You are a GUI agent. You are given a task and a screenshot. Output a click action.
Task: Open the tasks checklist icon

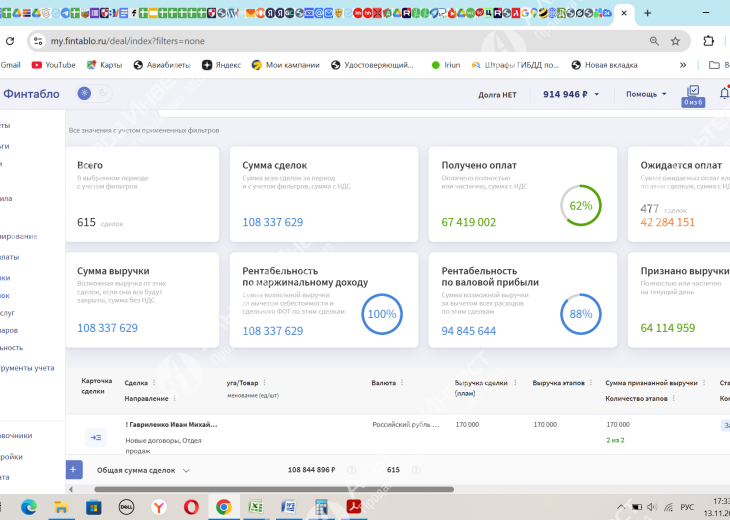click(x=693, y=92)
